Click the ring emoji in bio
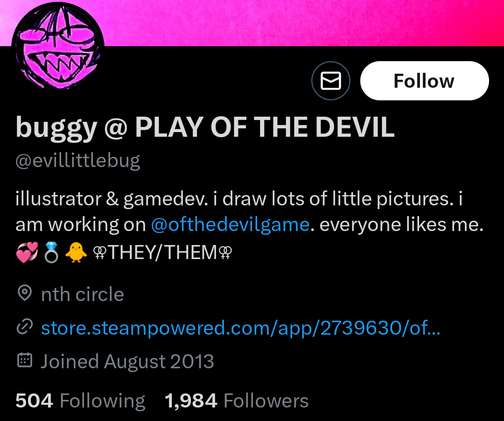Viewport: 504px width, 421px height. 51,253
